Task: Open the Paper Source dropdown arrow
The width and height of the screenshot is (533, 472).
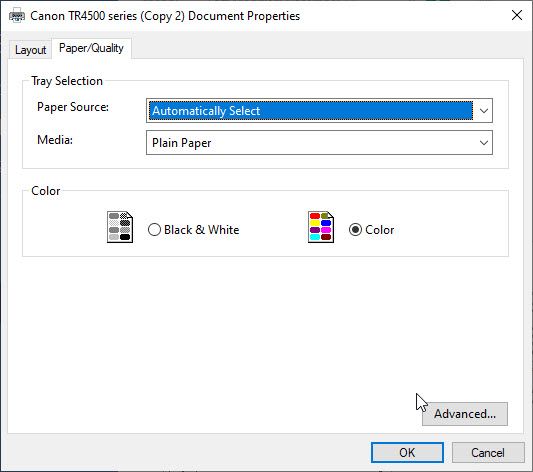Action: [484, 111]
